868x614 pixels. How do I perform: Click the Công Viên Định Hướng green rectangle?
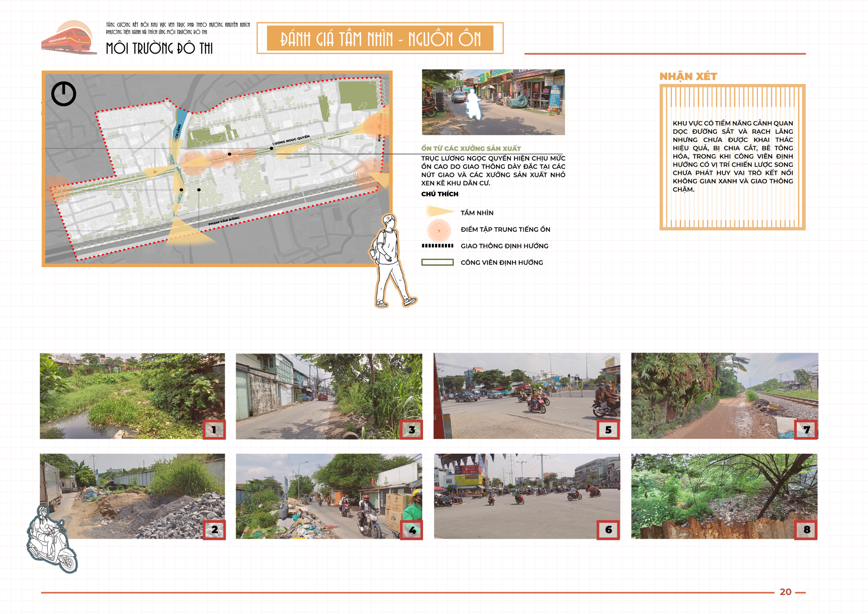(437, 262)
